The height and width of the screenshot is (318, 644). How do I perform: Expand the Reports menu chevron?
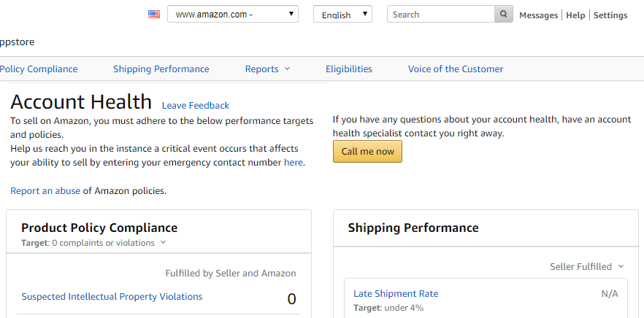click(x=287, y=69)
